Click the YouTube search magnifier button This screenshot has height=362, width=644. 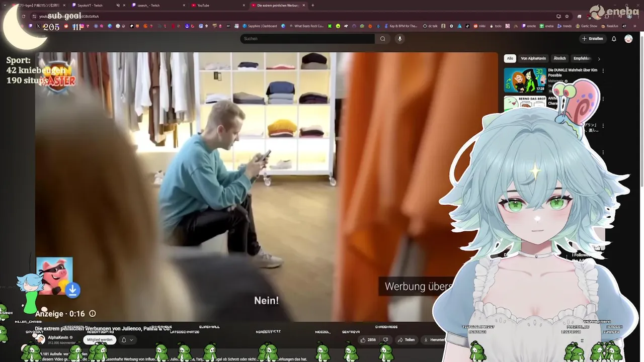383,39
